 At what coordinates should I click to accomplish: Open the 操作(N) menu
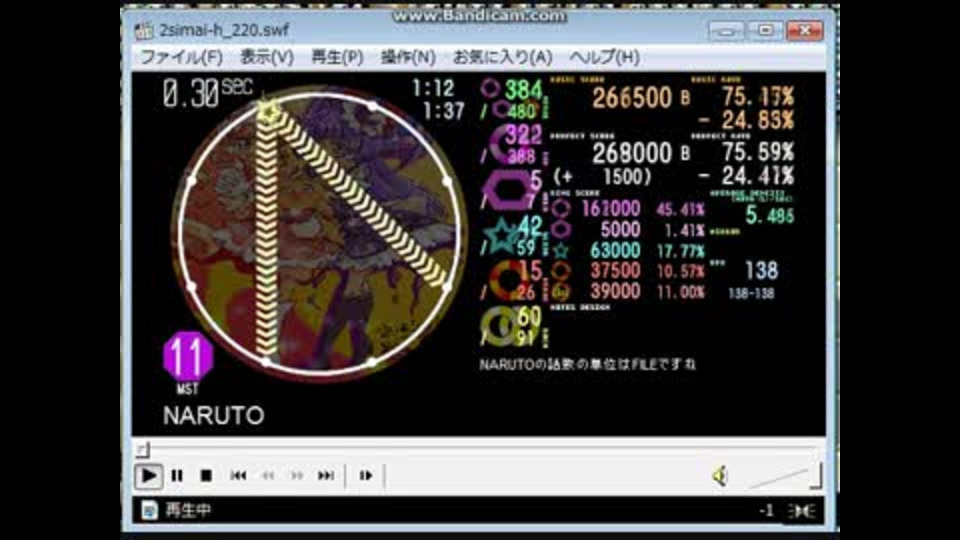click(x=408, y=57)
